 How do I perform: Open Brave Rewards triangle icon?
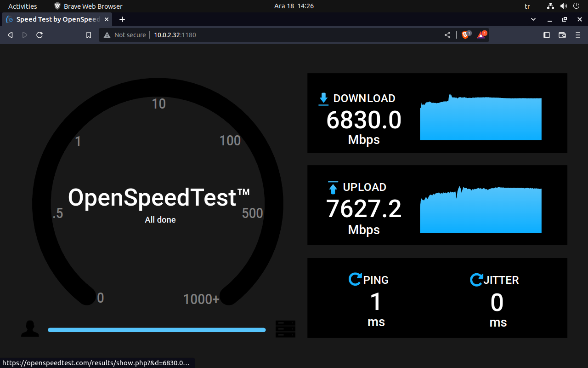(x=481, y=34)
